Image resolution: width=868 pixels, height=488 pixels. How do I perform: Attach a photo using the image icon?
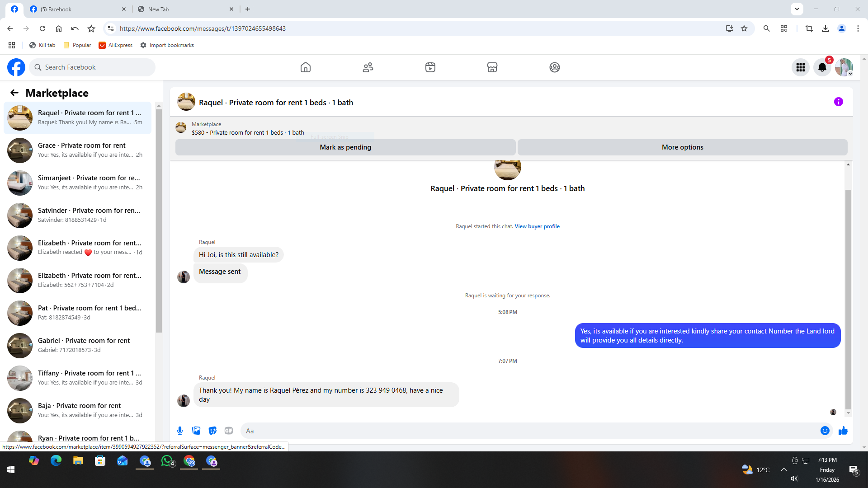point(196,431)
